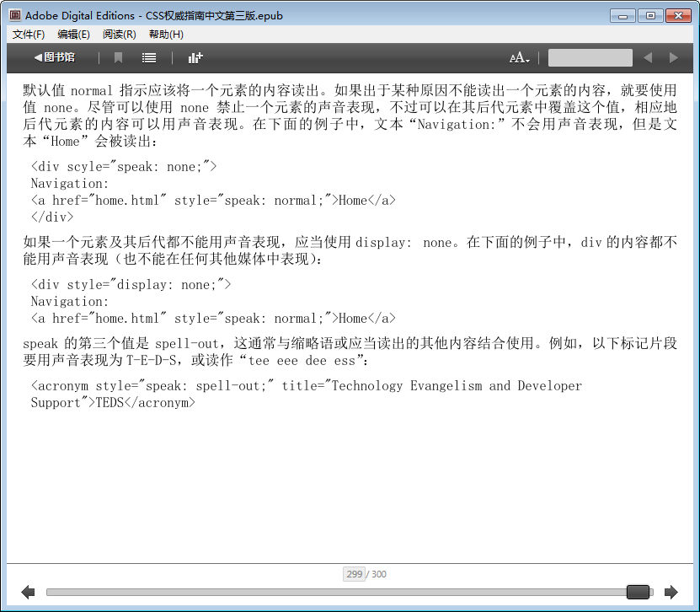700x612 pixels.
Task: Click the code line '<div style="display: none;">'
Action: pos(131,285)
